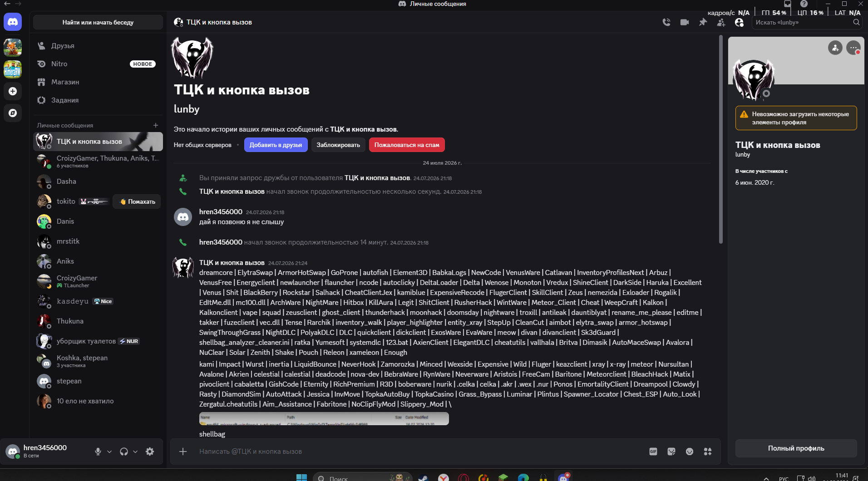Start a voice call with this user
868x481 pixels.
666,22
